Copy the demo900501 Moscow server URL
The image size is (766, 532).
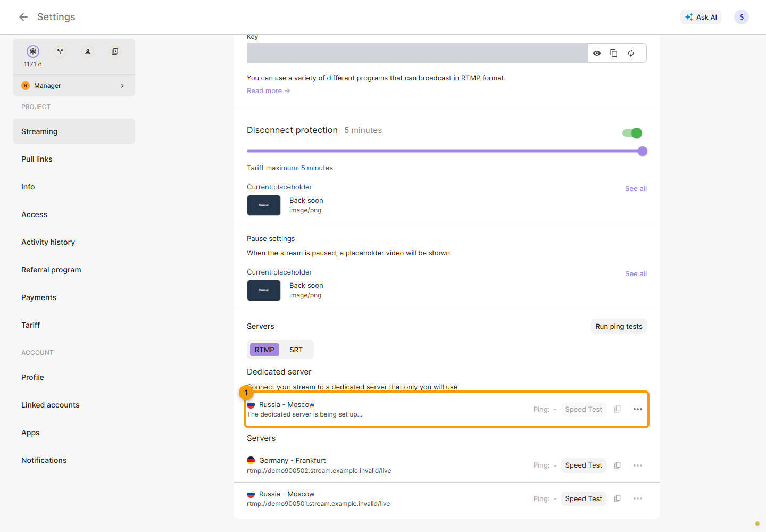tap(618, 498)
